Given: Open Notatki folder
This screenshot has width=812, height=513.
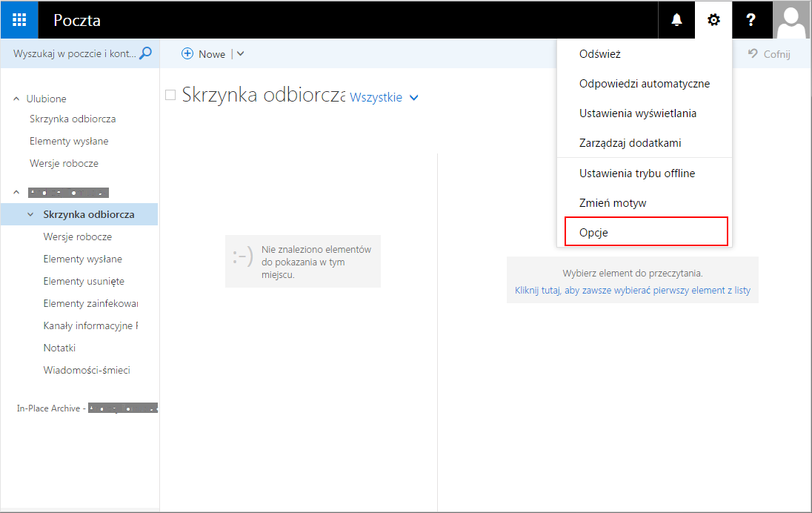Looking at the screenshot, I should point(59,348).
